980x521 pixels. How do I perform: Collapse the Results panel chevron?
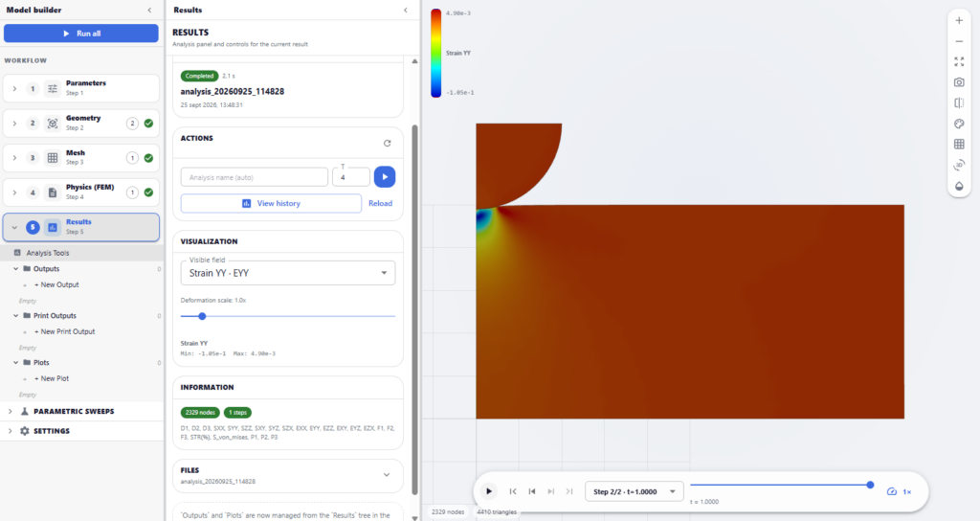(x=406, y=10)
